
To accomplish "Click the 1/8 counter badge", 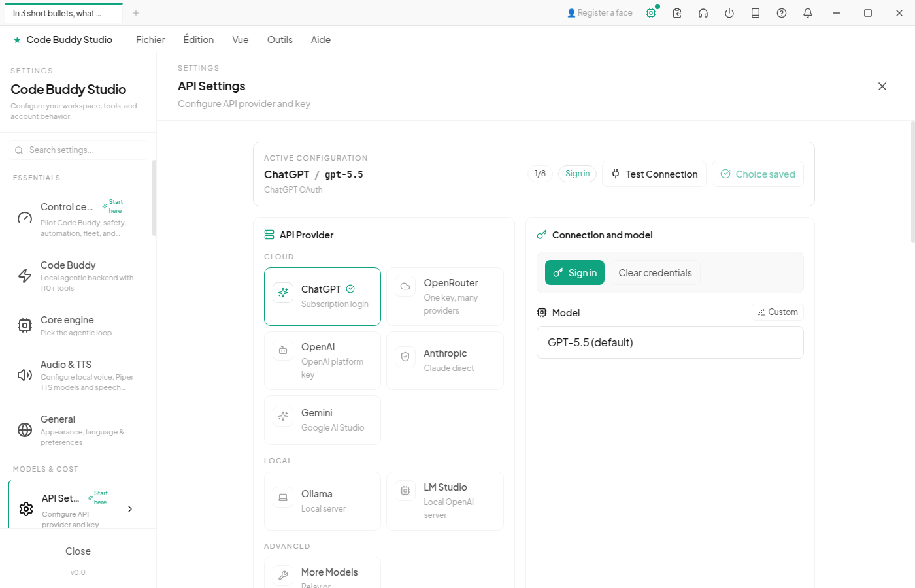I will tap(540, 174).
